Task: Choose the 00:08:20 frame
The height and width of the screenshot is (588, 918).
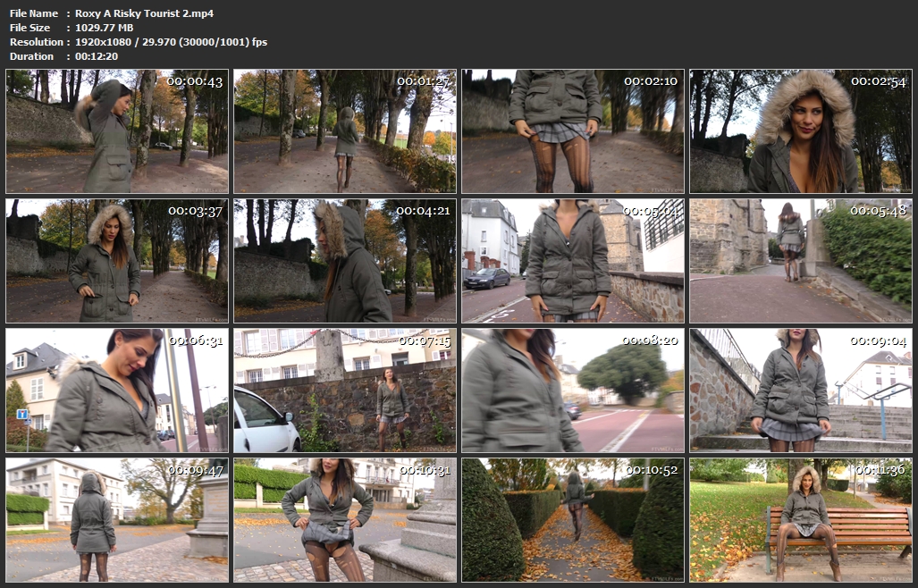Action: [x=573, y=391]
